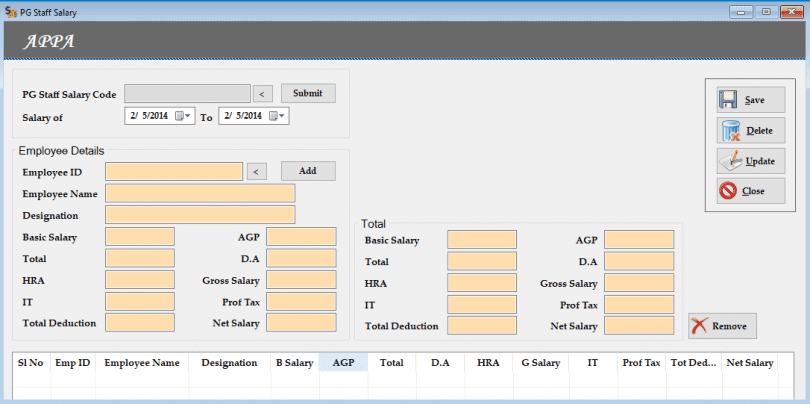This screenshot has width=810, height=404.
Task: Click lookup arrow beside Employee ID field
Action: [x=256, y=172]
